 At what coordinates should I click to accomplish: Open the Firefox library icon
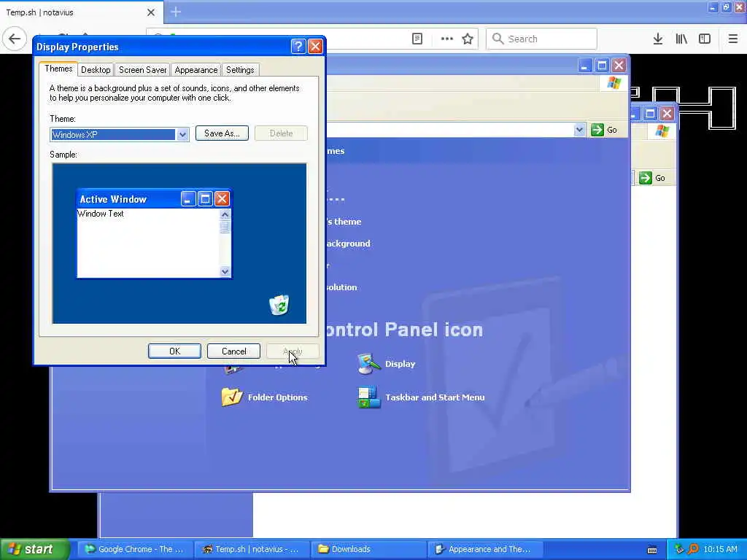681,39
